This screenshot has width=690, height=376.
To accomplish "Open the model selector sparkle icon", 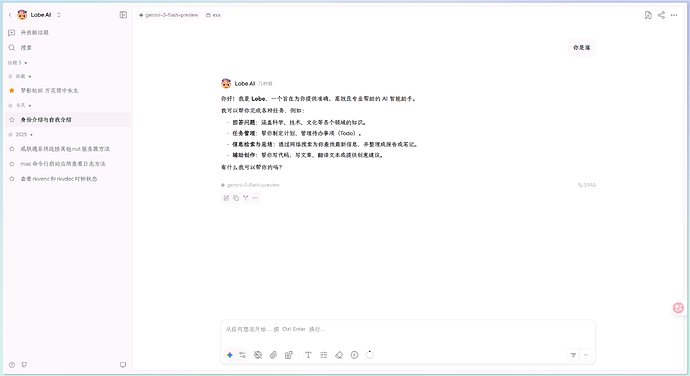I will [229, 355].
